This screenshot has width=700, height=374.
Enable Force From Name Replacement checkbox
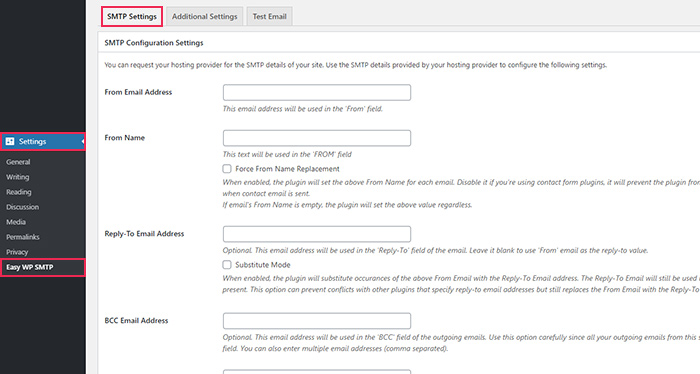tap(227, 169)
